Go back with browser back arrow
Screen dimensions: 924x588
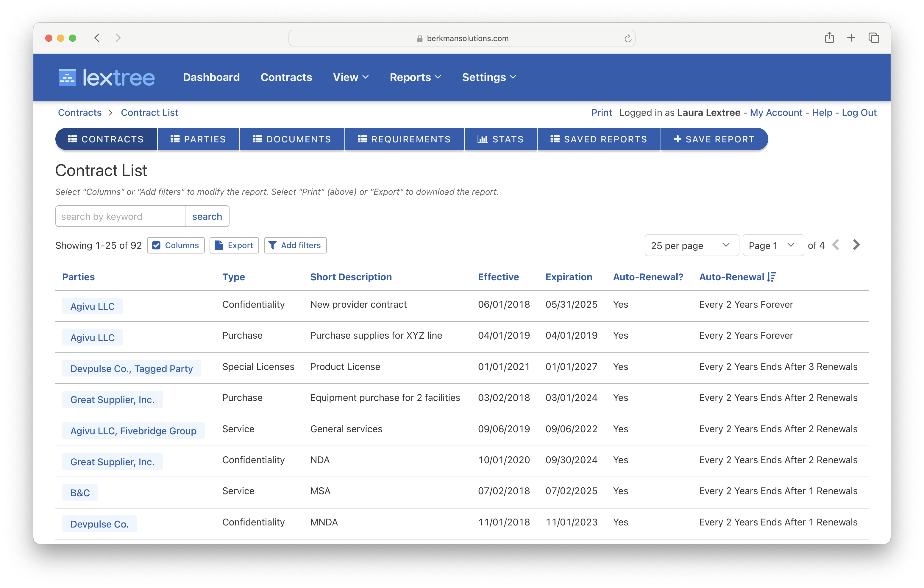97,38
